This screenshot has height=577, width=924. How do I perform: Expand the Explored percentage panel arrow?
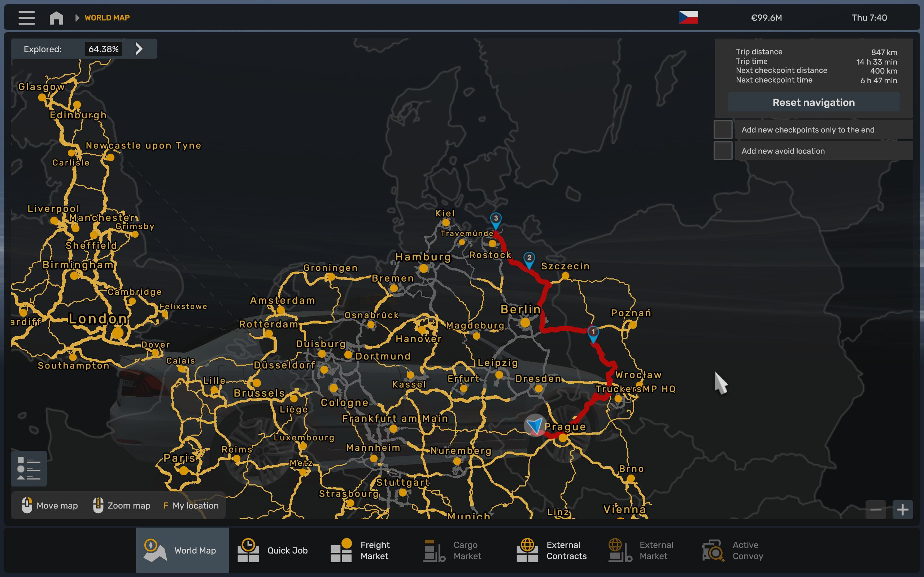[139, 49]
